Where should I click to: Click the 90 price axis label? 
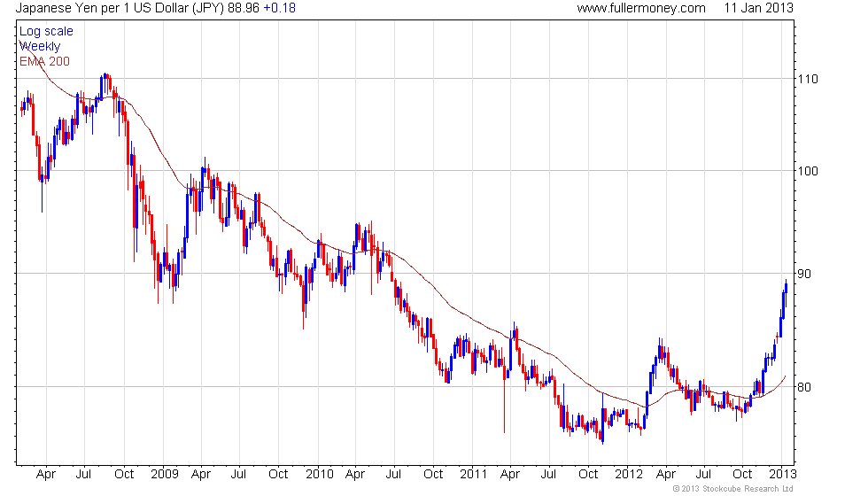(804, 274)
